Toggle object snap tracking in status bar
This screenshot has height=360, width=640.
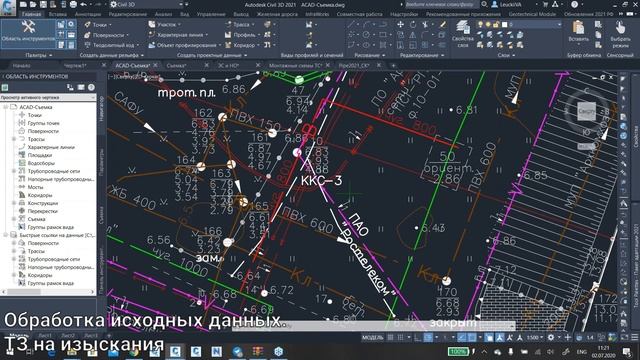point(461,338)
